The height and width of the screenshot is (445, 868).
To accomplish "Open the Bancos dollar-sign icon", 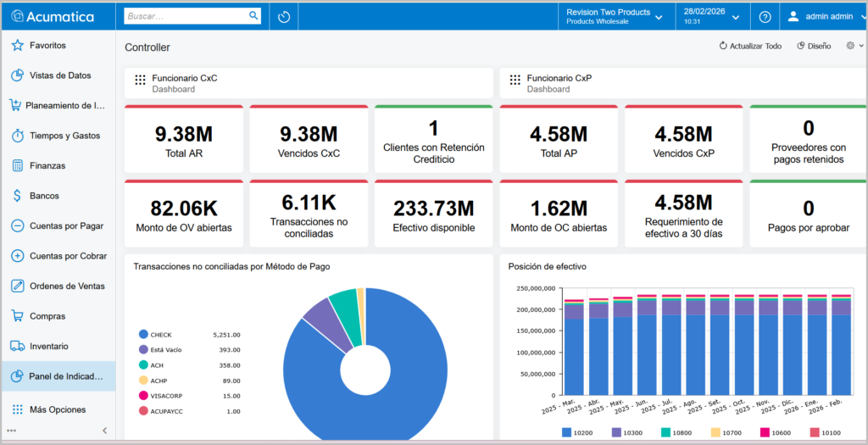I will [x=17, y=196].
